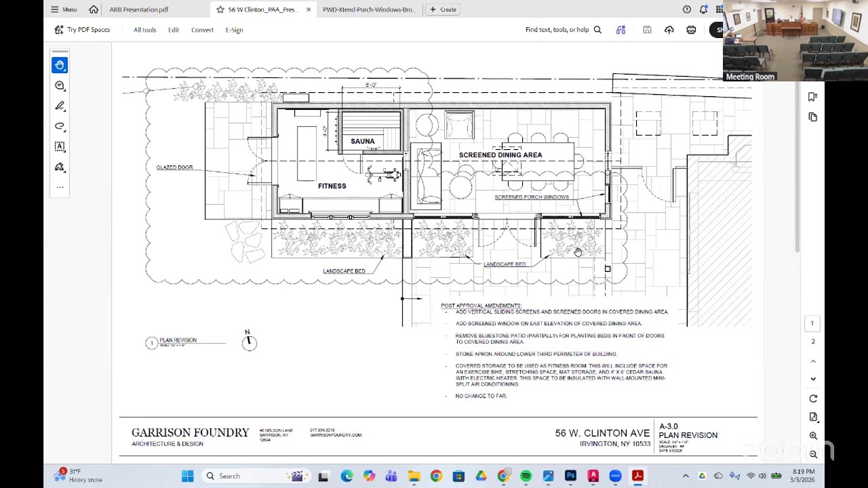Switch to ARB Presentation.pdf tab
Viewport: 868px width, 488px height.
tap(139, 9)
